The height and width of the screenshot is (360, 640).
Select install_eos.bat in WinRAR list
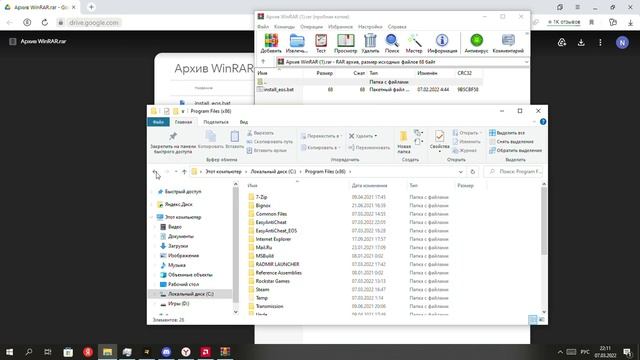point(278,89)
